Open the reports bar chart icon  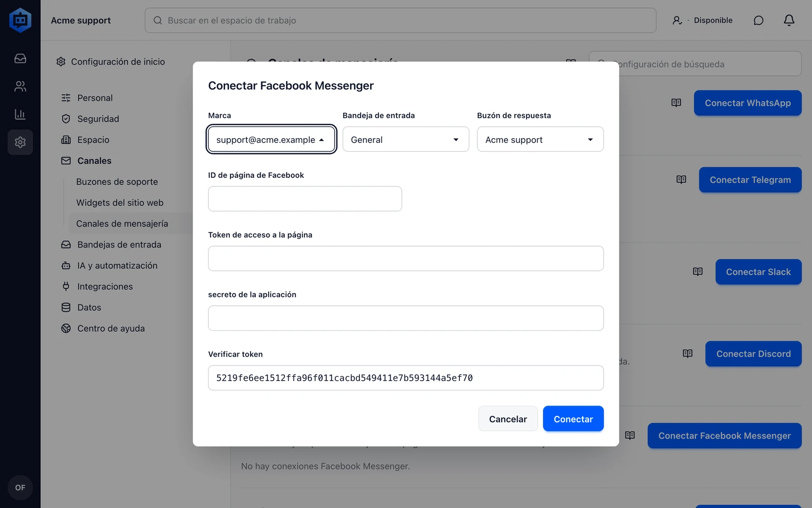click(x=20, y=114)
